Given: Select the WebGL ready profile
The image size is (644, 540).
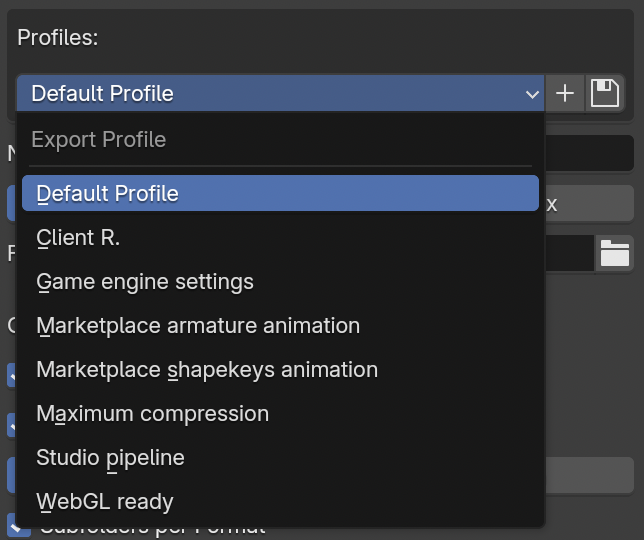Looking at the screenshot, I should coord(280,501).
